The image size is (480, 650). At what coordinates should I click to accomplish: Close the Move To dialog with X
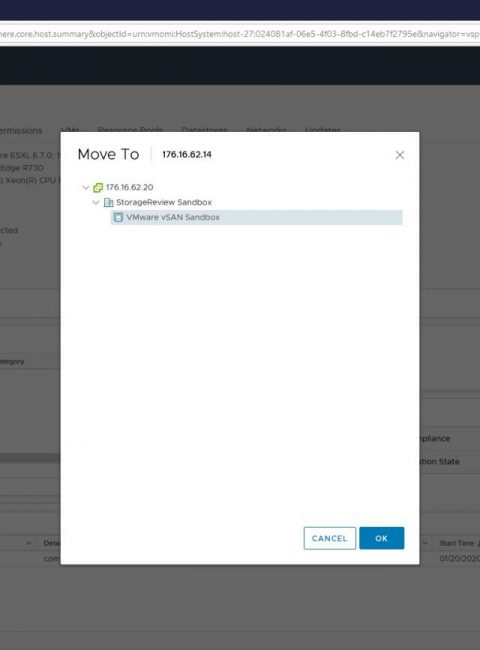400,155
